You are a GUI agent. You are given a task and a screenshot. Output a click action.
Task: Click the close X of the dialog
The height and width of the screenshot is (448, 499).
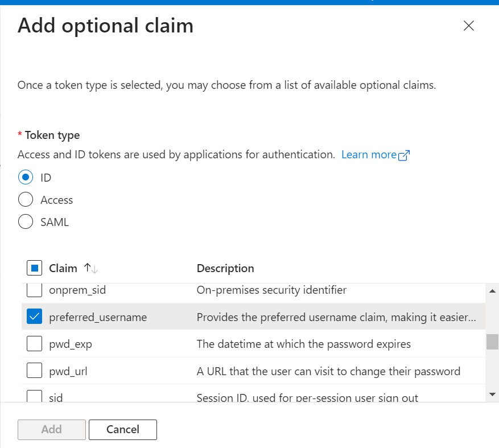point(468,26)
